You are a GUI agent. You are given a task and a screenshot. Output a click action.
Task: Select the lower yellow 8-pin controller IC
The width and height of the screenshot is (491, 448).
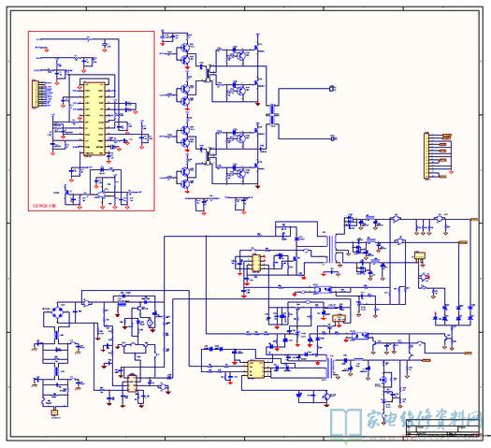pyautogui.click(x=256, y=369)
